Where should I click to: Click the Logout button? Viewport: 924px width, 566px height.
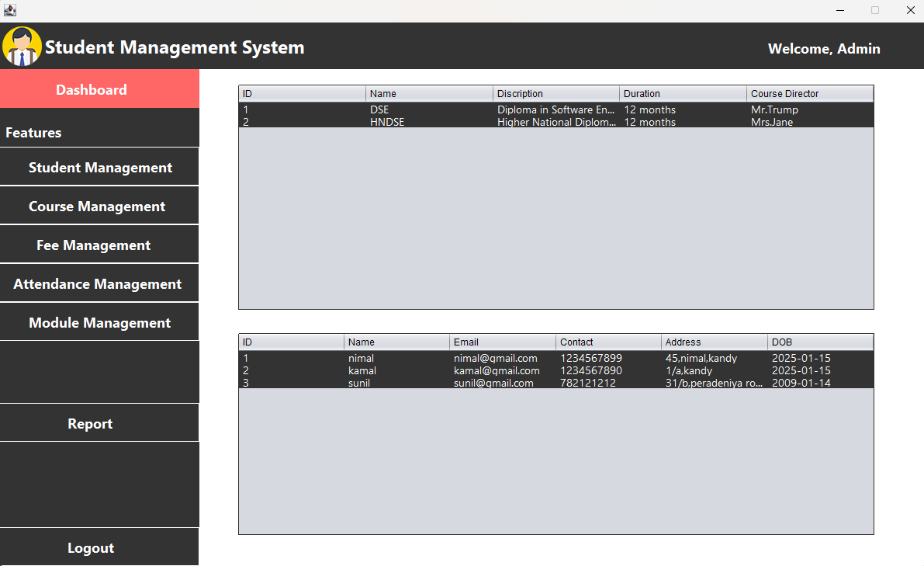99,547
